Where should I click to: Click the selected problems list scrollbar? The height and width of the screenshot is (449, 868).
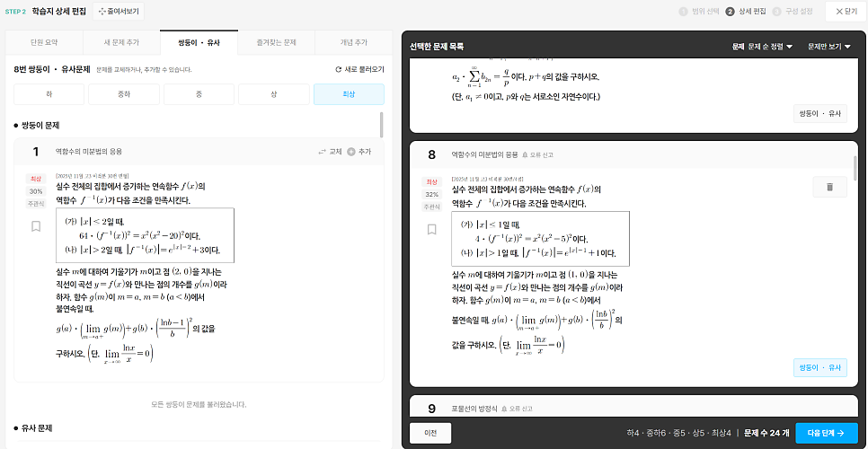click(x=855, y=168)
